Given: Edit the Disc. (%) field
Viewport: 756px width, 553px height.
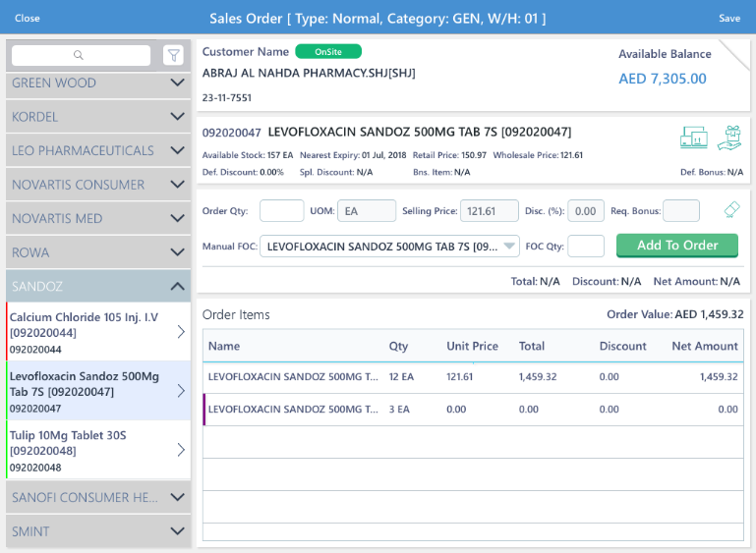Looking at the screenshot, I should [x=586, y=211].
